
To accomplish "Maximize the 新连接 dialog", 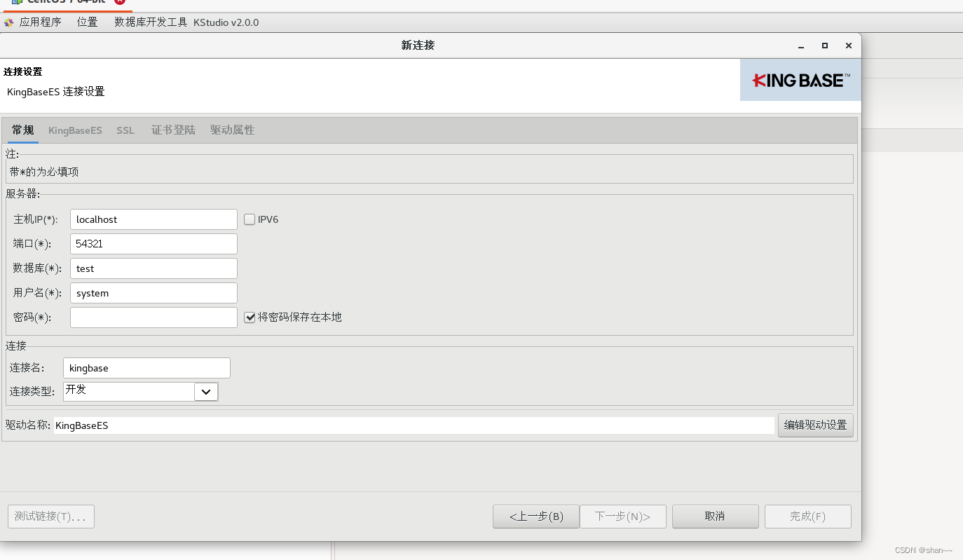I will click(825, 46).
